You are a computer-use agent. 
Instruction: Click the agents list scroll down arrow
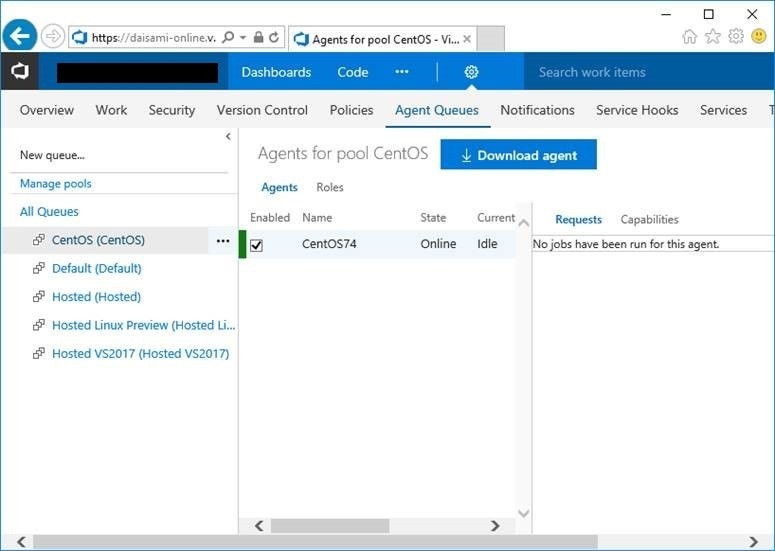(x=523, y=513)
